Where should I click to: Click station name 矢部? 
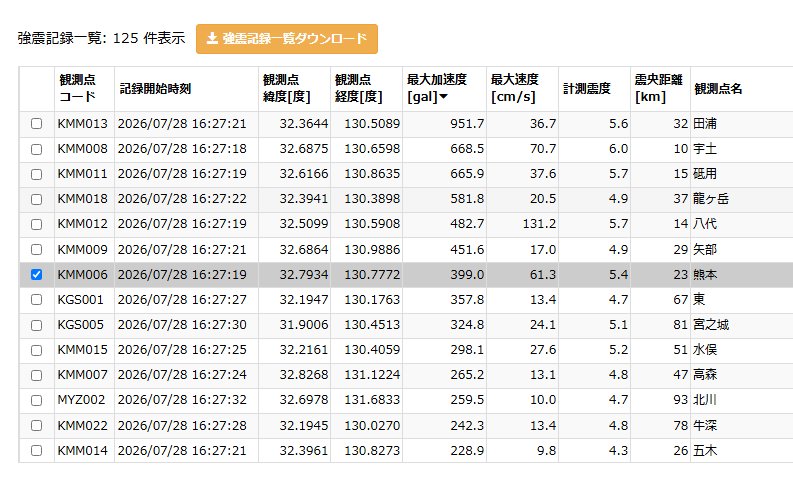(704, 250)
